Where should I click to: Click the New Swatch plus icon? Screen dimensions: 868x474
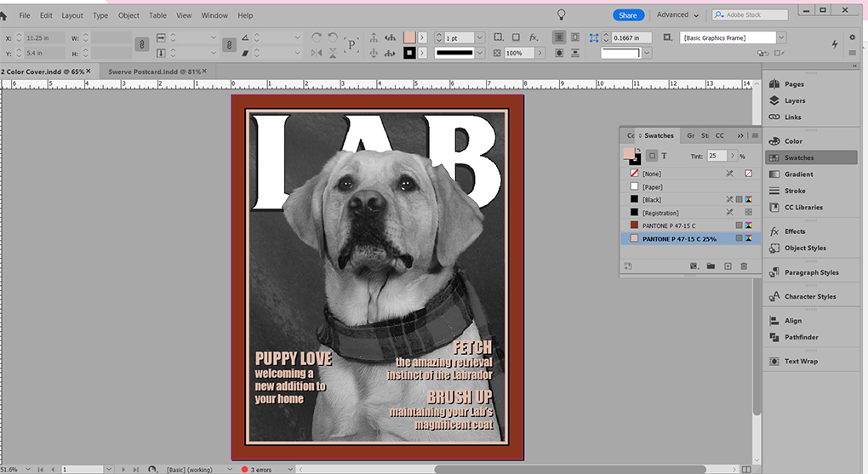[x=728, y=266]
